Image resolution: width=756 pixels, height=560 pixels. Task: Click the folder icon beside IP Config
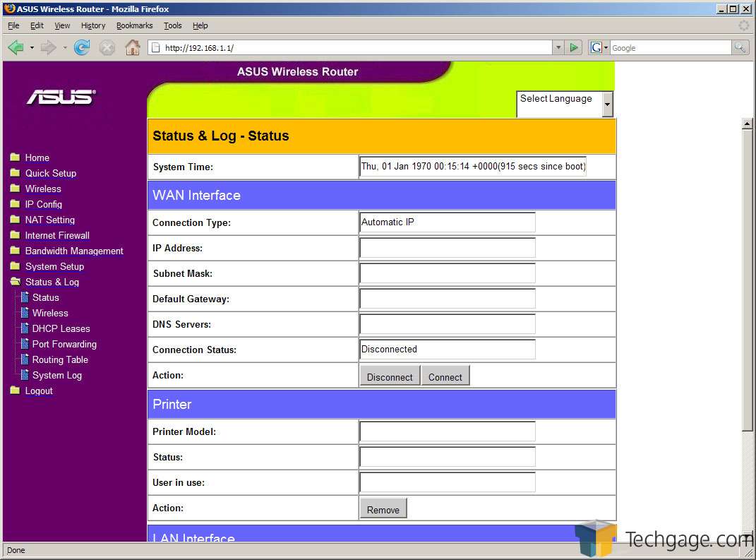(15, 204)
